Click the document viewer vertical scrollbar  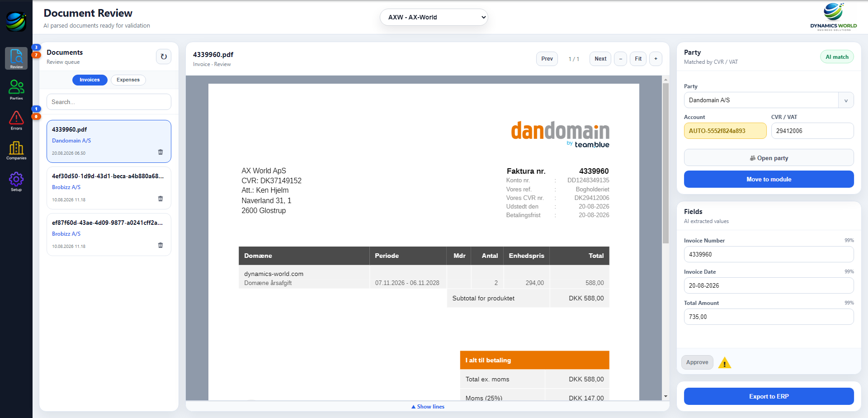click(665, 163)
